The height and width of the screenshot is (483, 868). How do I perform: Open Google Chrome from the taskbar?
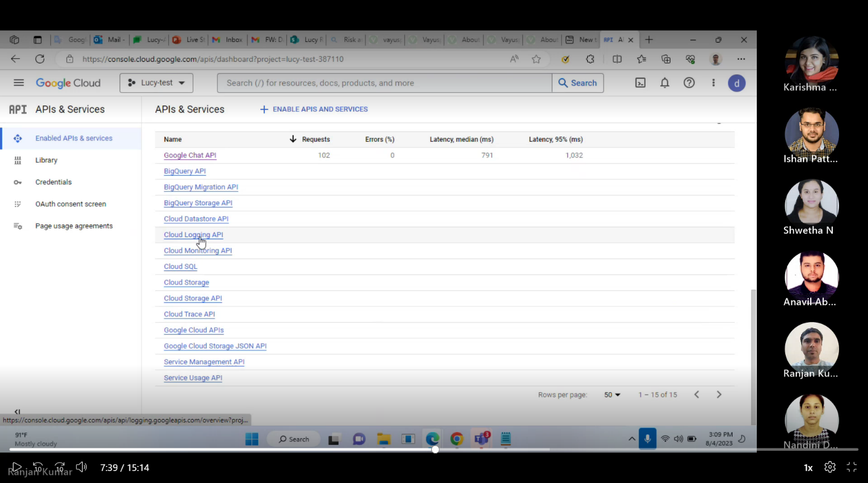click(x=457, y=439)
